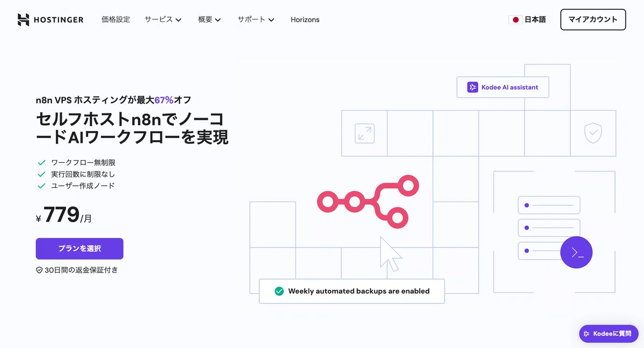
Task: Click the Kodee AI assistant purple icon
Action: point(472,87)
